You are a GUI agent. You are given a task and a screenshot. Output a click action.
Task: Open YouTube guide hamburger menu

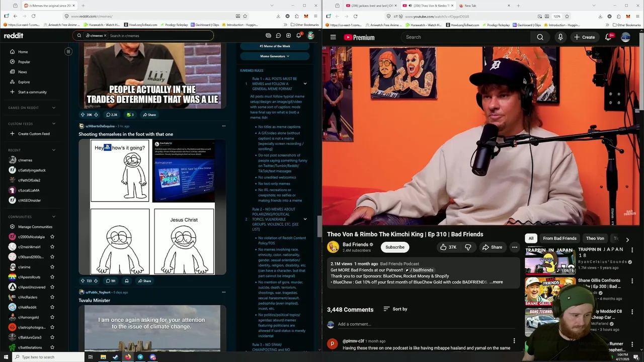pos(333,37)
